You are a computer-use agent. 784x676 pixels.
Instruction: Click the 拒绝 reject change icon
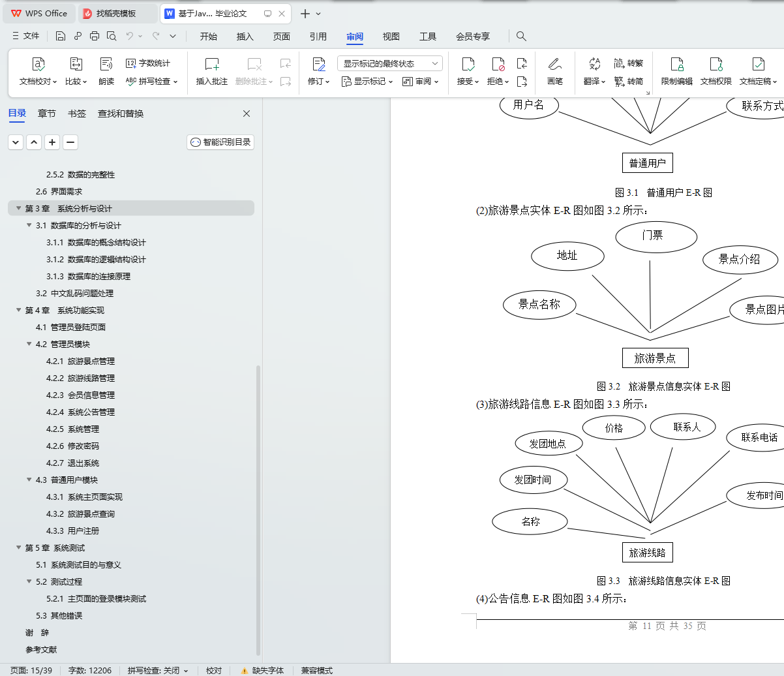click(498, 64)
